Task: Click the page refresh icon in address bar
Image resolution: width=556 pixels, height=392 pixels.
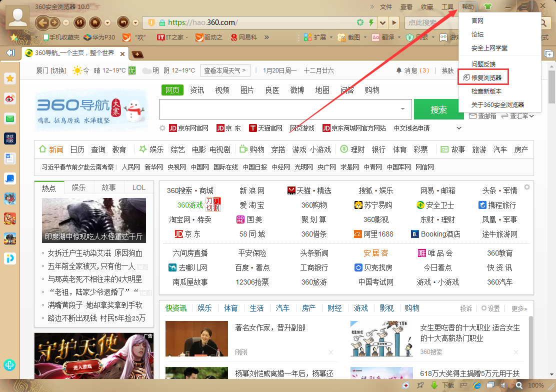Action: [x=359, y=23]
